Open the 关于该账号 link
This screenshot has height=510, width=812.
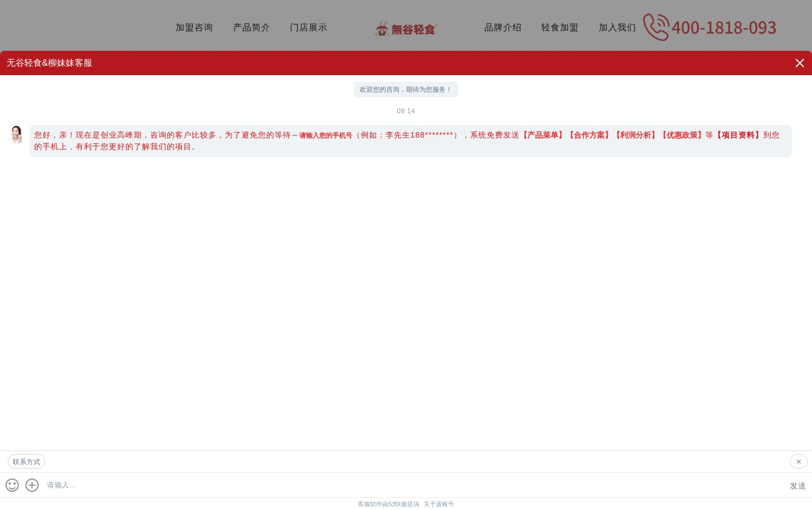pyautogui.click(x=439, y=504)
